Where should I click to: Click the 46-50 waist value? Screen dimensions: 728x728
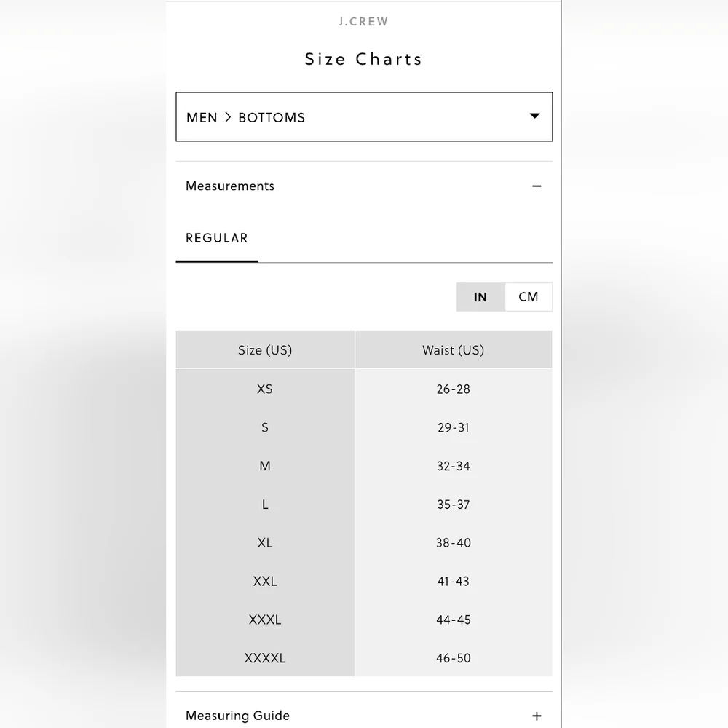pyautogui.click(x=454, y=658)
